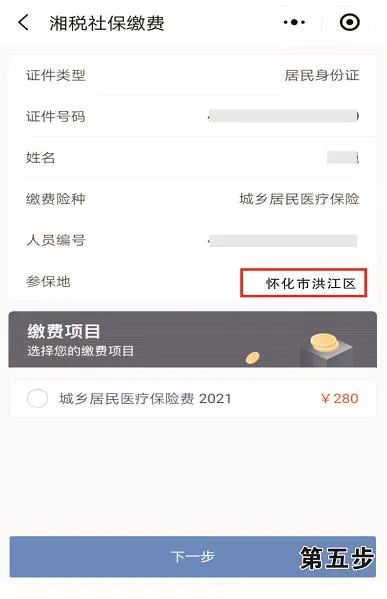The width and height of the screenshot is (387, 599).
Task: Tap the 下一步 button
Action: [x=193, y=557]
